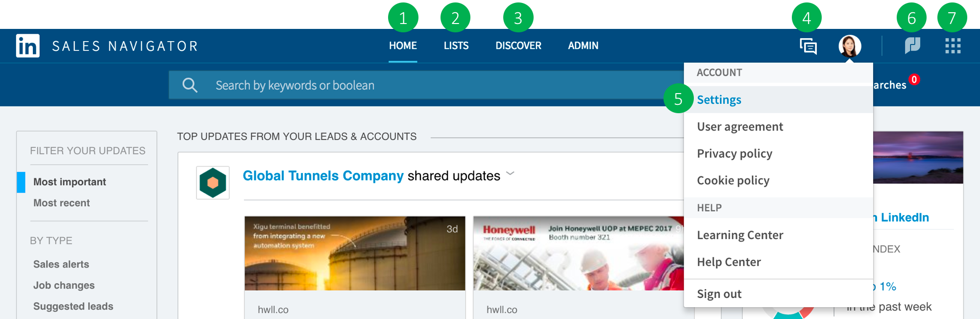Click the profile avatar picture
This screenshot has width=980, height=319.
(850, 46)
